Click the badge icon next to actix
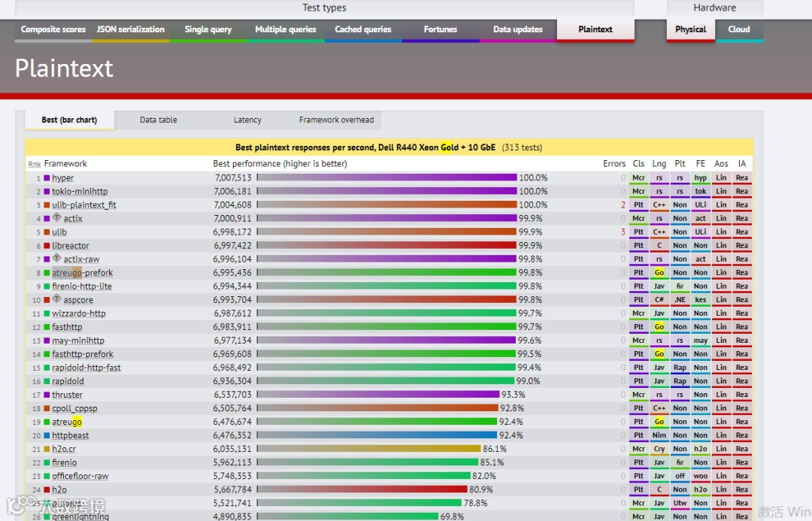The width and height of the screenshot is (812, 521). [57, 217]
